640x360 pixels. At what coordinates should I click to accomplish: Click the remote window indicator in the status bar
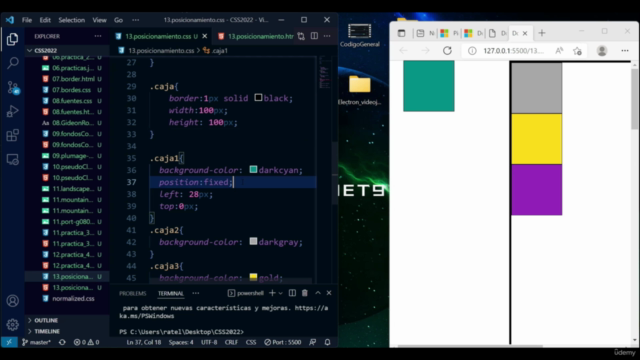[9, 342]
